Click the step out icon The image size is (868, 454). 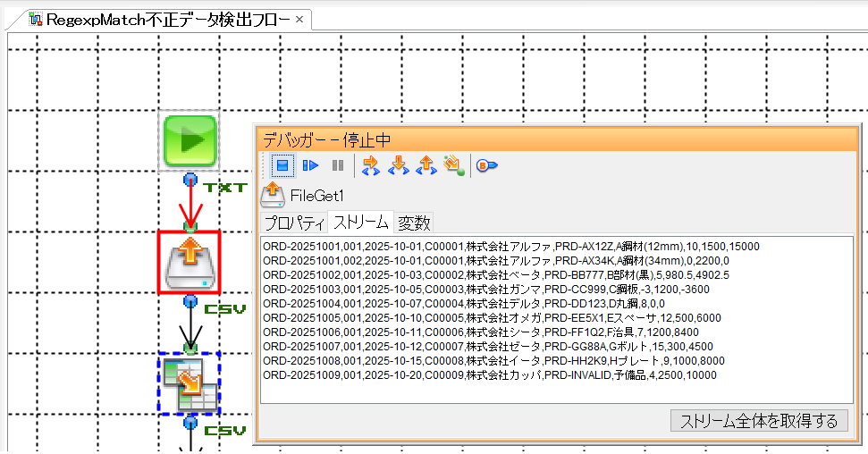pyautogui.click(x=426, y=165)
